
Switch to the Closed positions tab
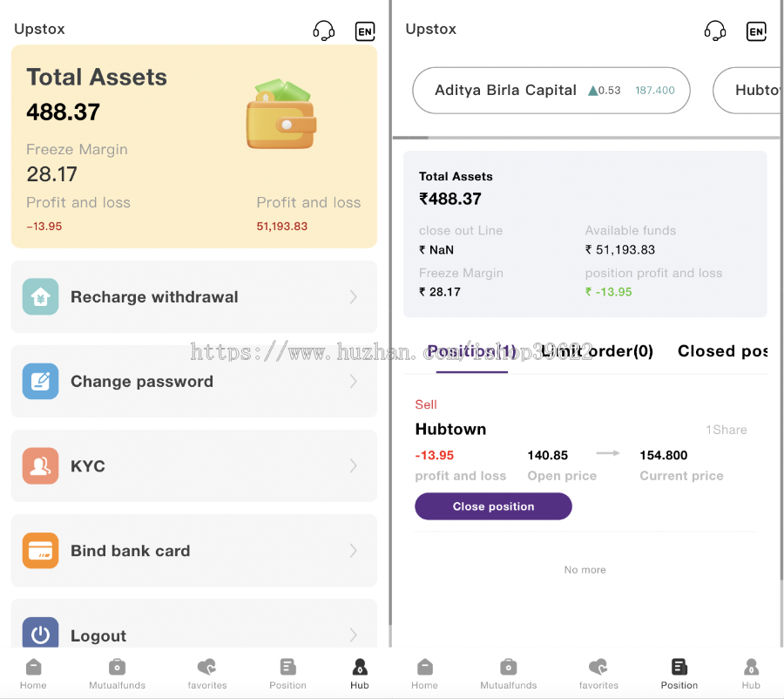[x=722, y=351]
